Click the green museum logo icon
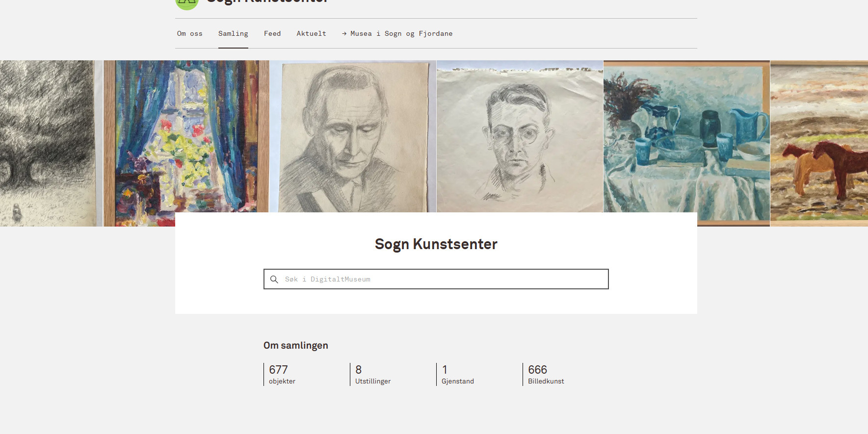Screen dimensions: 868x434 coord(186,3)
